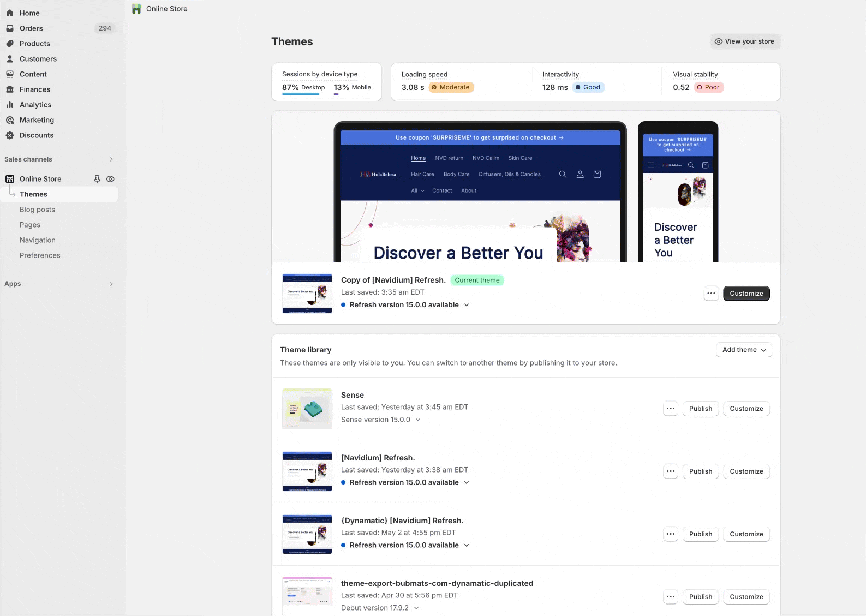Click the Customers person icon
This screenshot has height=616, width=866.
[10, 59]
